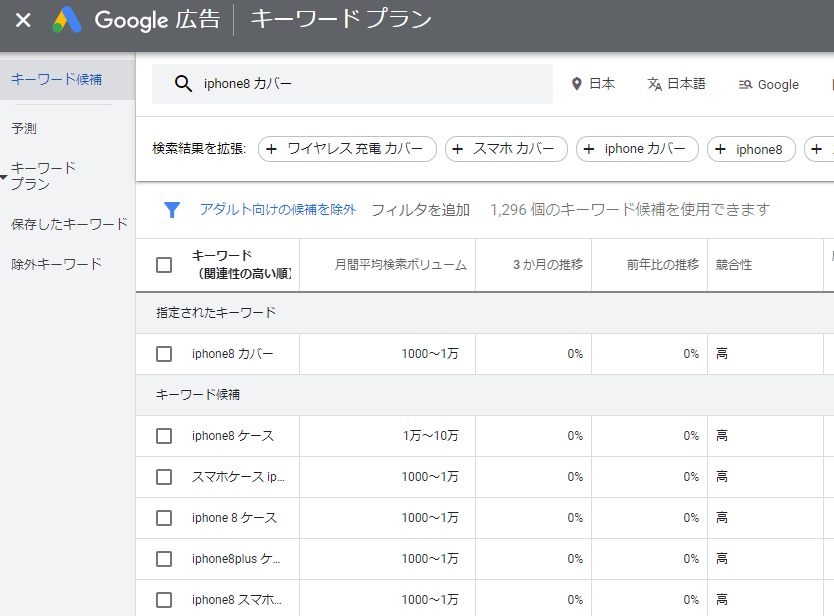834x616 pixels.
Task: Check the box for iphone8plus ケ... row
Action: [x=164, y=559]
